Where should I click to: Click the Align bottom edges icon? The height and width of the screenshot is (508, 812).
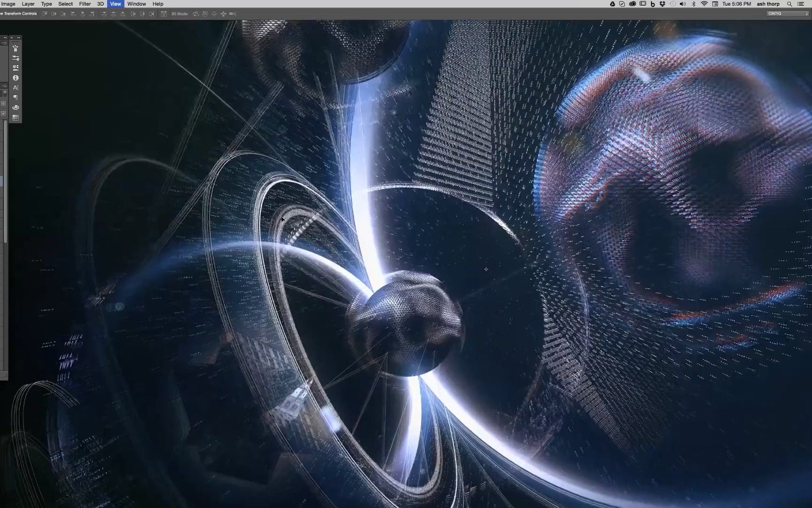pos(63,14)
